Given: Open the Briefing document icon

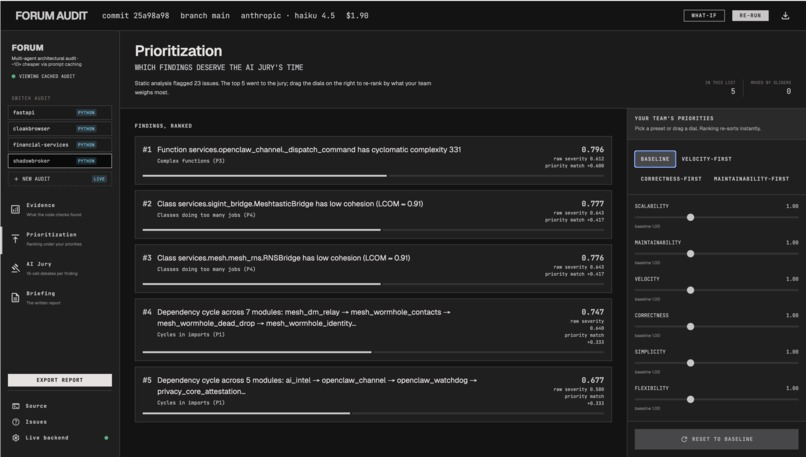Looking at the screenshot, I should [15, 298].
